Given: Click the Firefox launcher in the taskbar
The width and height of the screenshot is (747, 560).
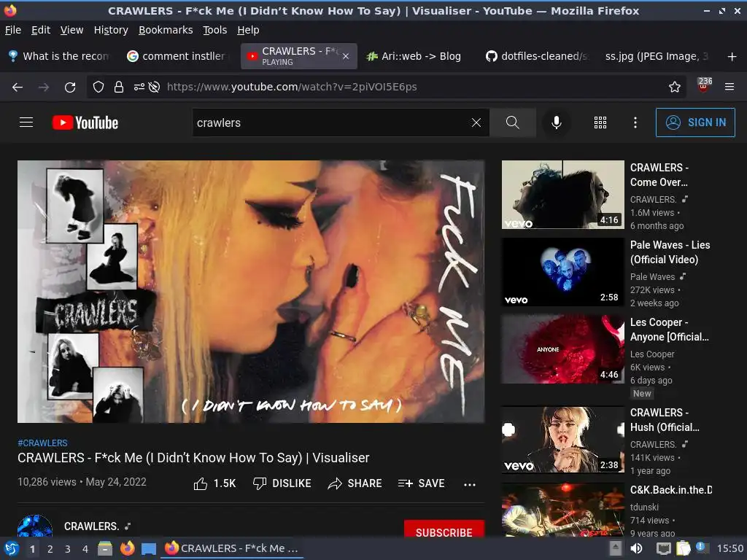Looking at the screenshot, I should tap(127, 548).
